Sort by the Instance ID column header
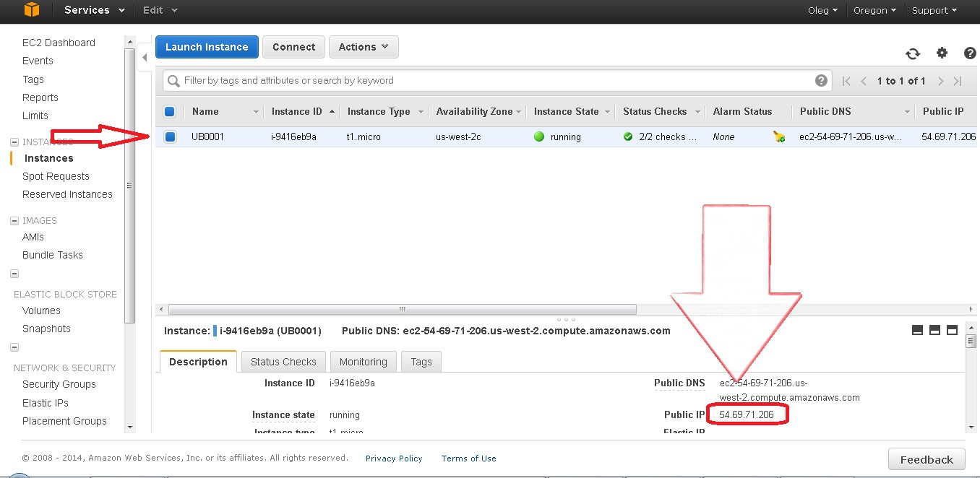 pyautogui.click(x=297, y=111)
